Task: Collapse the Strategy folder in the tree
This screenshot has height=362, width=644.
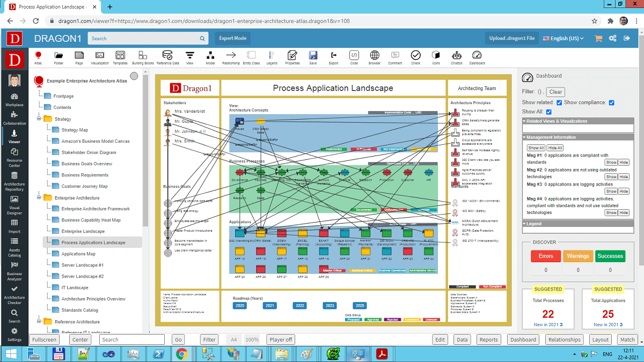Action: click(x=38, y=119)
